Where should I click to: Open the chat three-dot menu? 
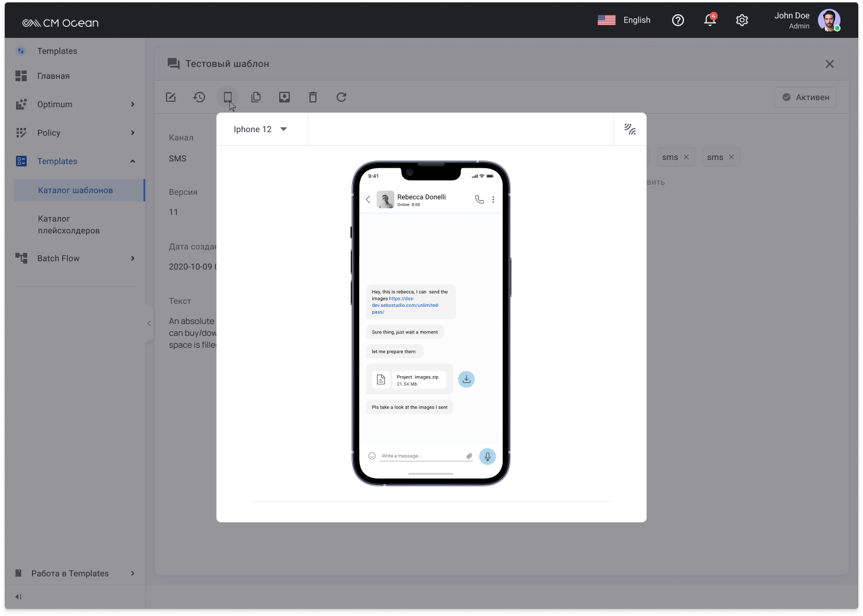493,200
